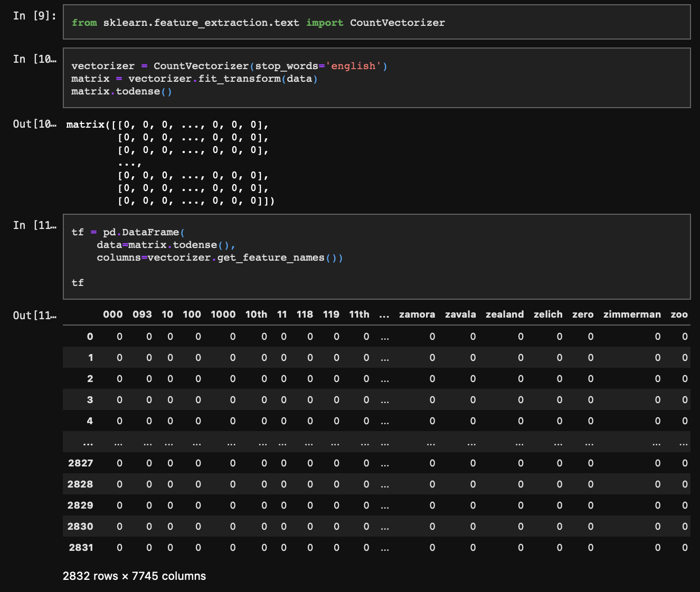Click the zavala column header
The image size is (700, 592).
point(460,314)
